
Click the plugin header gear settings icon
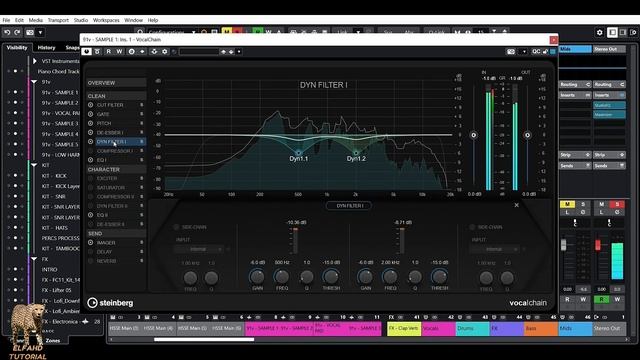click(164, 51)
